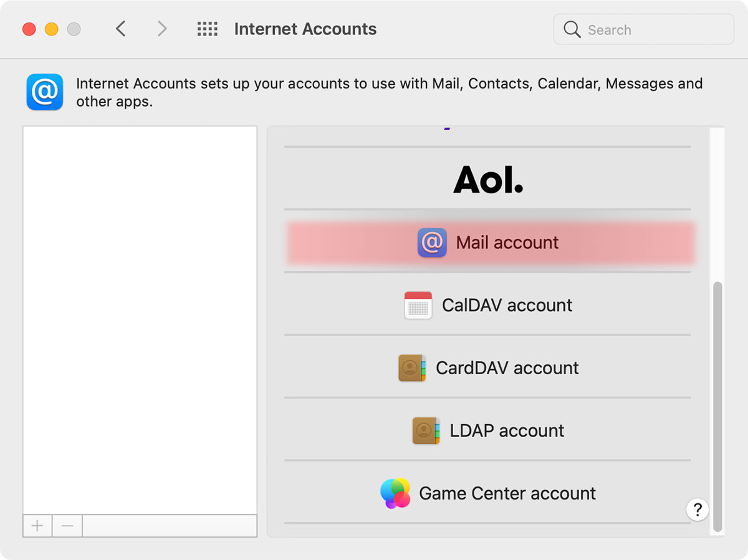
Task: Focus the Search field
Action: (643, 29)
